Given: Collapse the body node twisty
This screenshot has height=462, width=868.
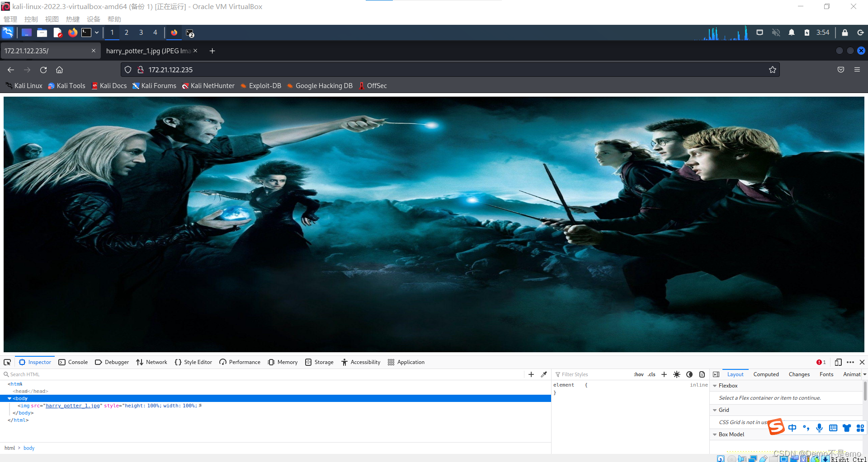Looking at the screenshot, I should [9, 398].
